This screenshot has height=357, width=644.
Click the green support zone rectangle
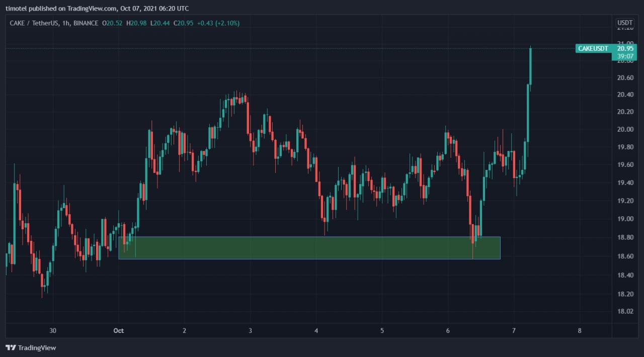[x=309, y=248]
